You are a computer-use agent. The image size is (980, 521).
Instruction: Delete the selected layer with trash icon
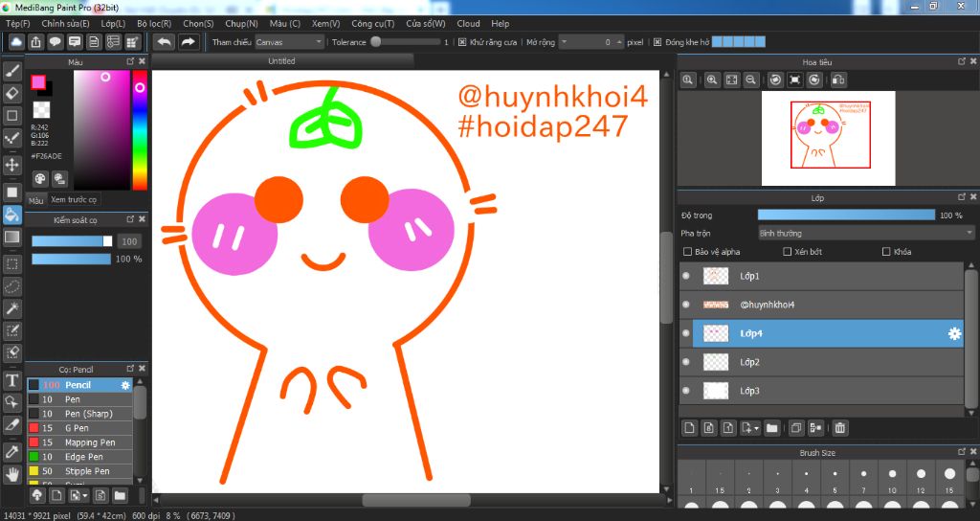(x=840, y=428)
